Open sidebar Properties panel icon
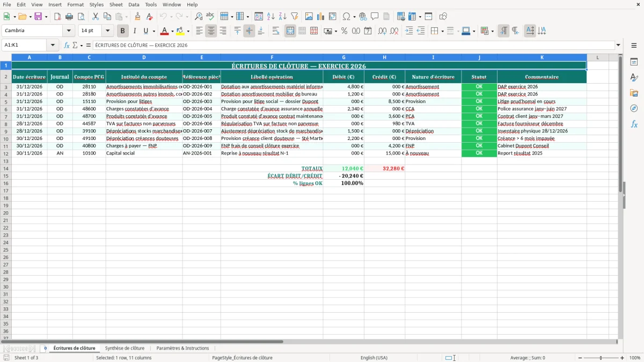Viewport: 644px width, 362px height. pos(634,62)
